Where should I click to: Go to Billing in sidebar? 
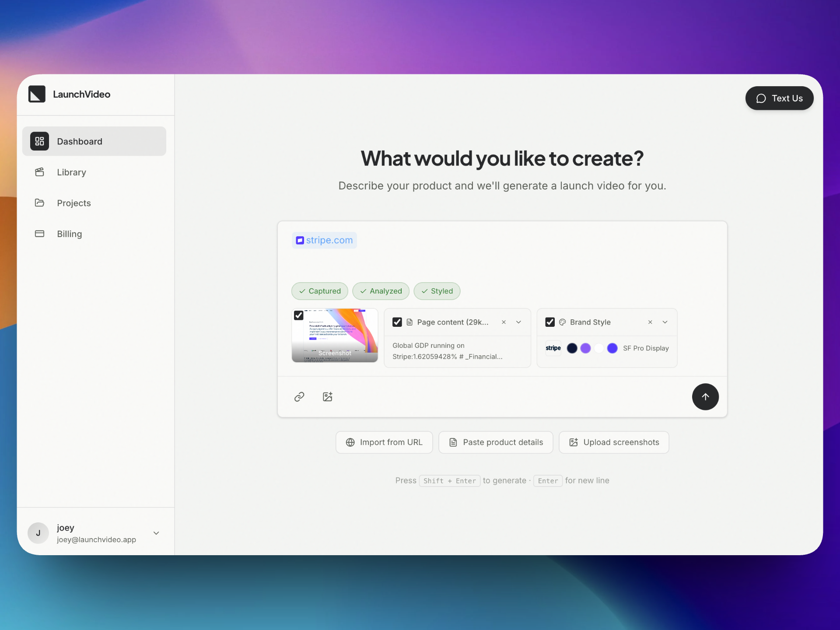[69, 234]
